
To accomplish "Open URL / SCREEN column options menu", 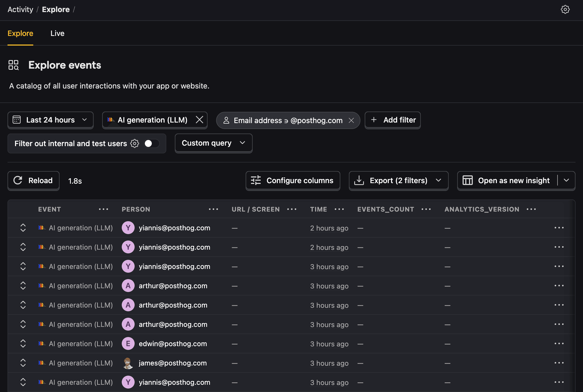I will [292, 209].
